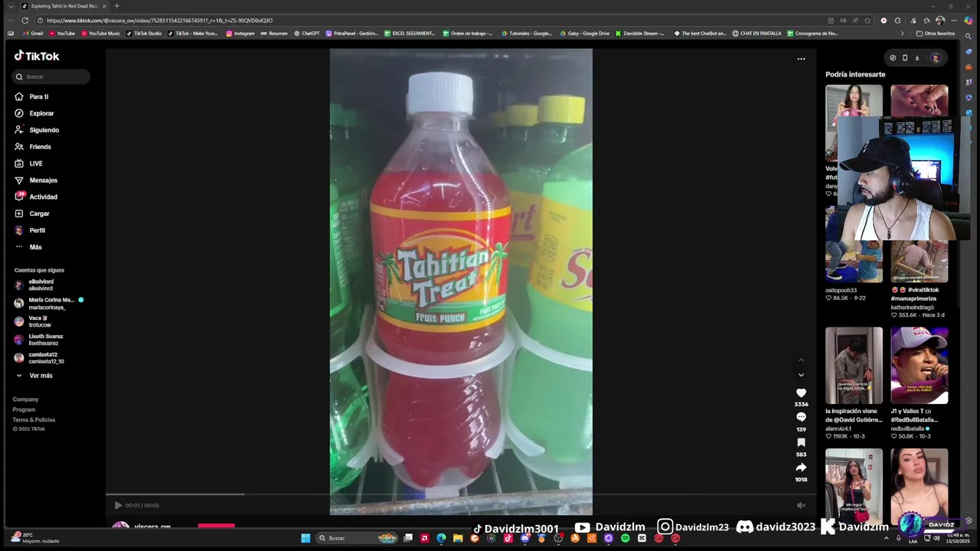
Task: Open the Company footer link
Action: point(25,399)
